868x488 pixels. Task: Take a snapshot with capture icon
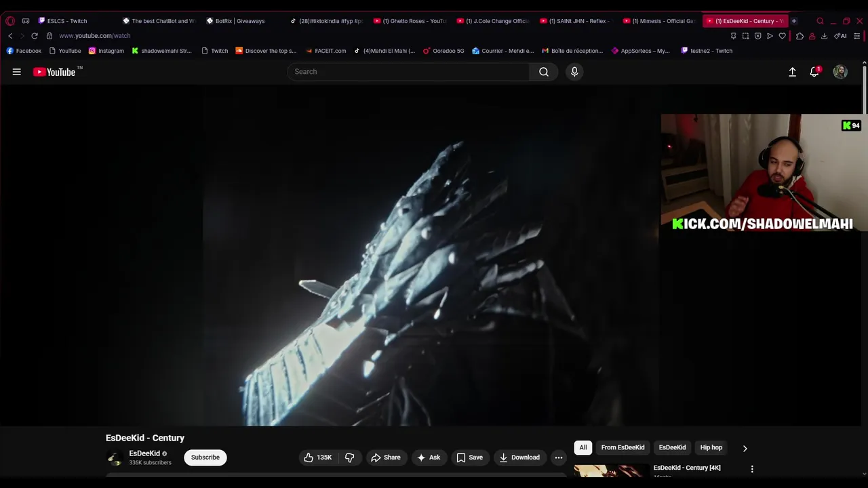click(745, 36)
